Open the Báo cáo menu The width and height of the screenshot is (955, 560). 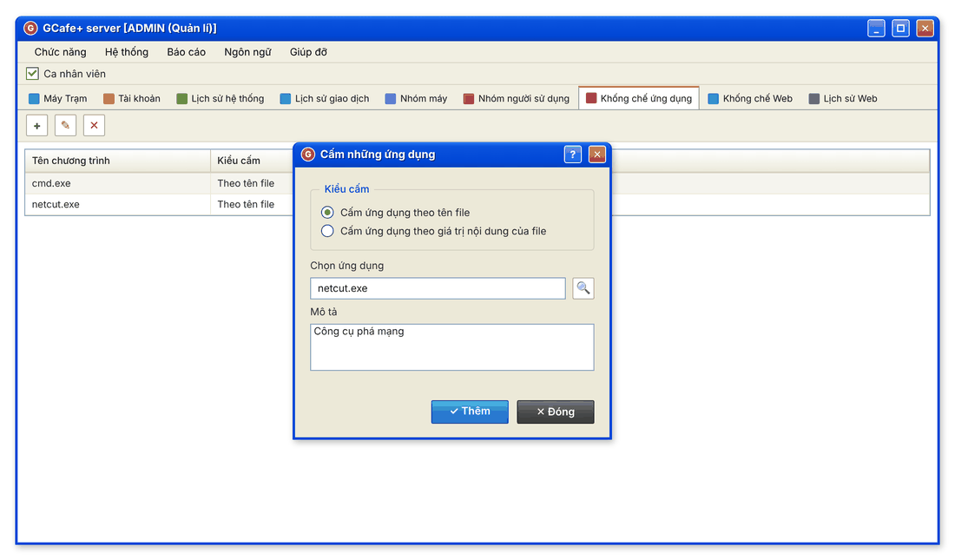tap(187, 52)
